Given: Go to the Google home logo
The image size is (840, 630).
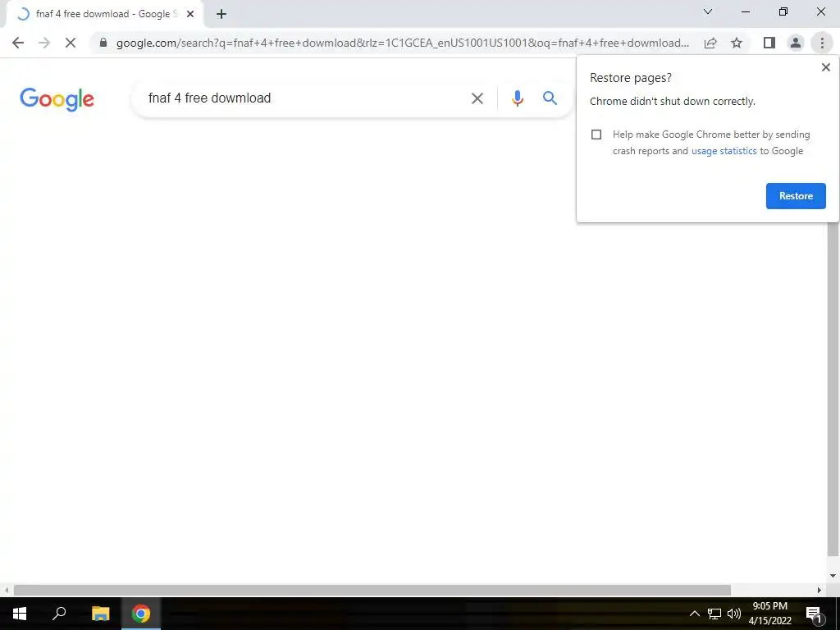Looking at the screenshot, I should (x=57, y=99).
